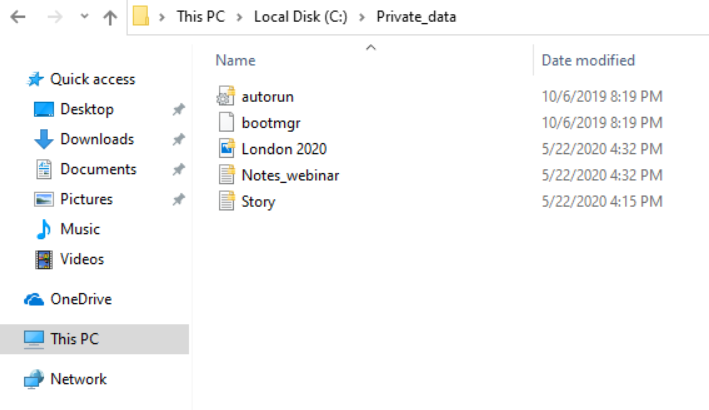Click the Music note icon
This screenshot has width=709, height=410.
coord(43,229)
